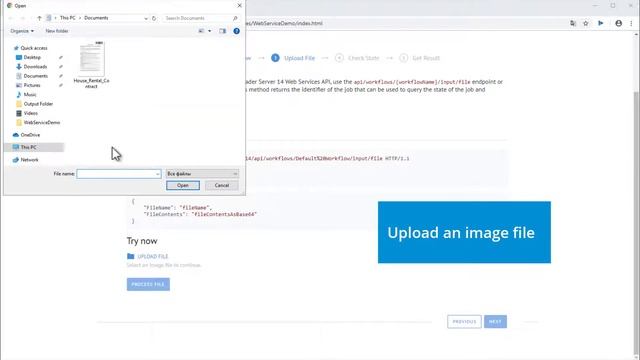Click NEXT button on webpage
The height and width of the screenshot is (360, 640).
tap(495, 322)
